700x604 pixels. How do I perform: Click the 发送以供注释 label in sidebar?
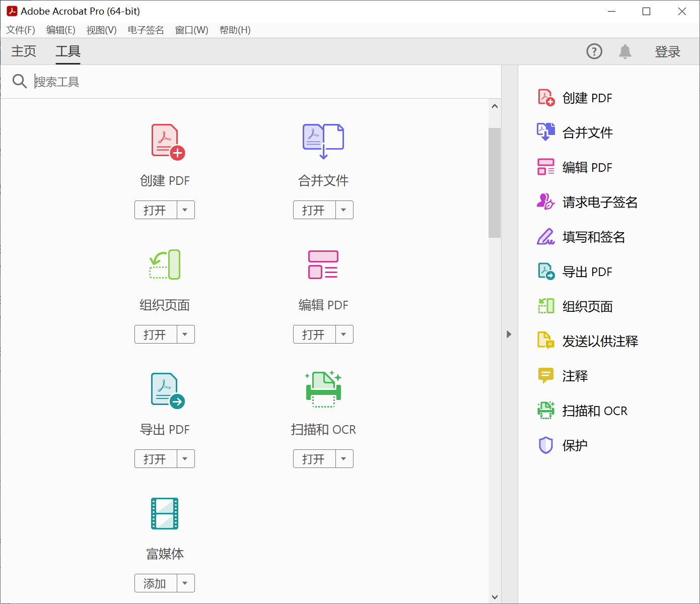click(600, 341)
